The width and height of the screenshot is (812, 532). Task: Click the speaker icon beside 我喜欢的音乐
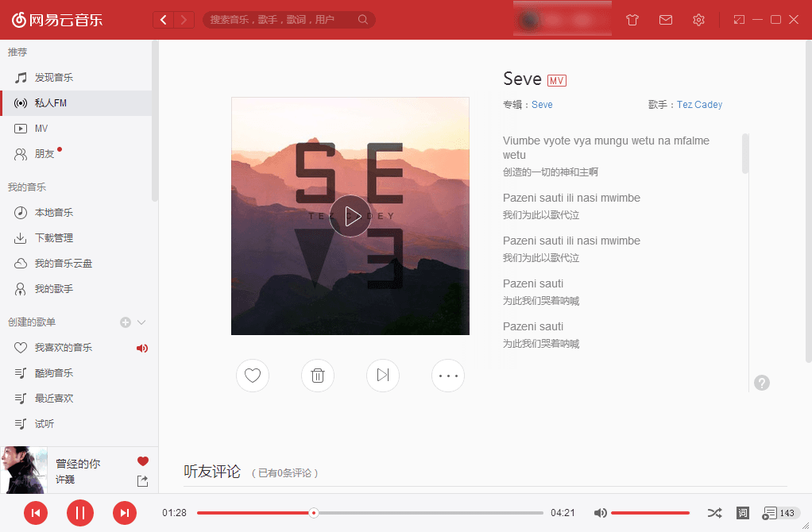pyautogui.click(x=142, y=349)
